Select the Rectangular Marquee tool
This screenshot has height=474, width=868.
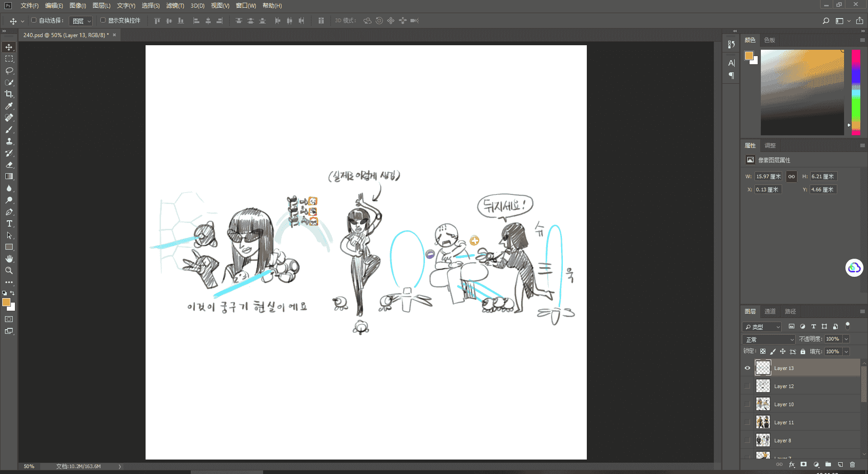coord(9,59)
